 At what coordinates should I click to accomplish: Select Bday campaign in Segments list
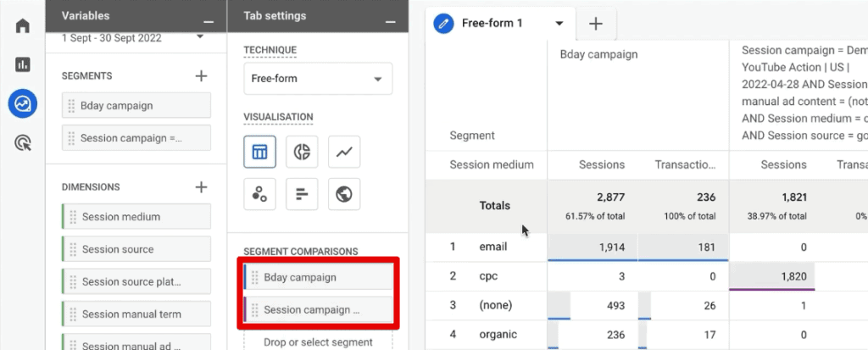click(x=136, y=106)
